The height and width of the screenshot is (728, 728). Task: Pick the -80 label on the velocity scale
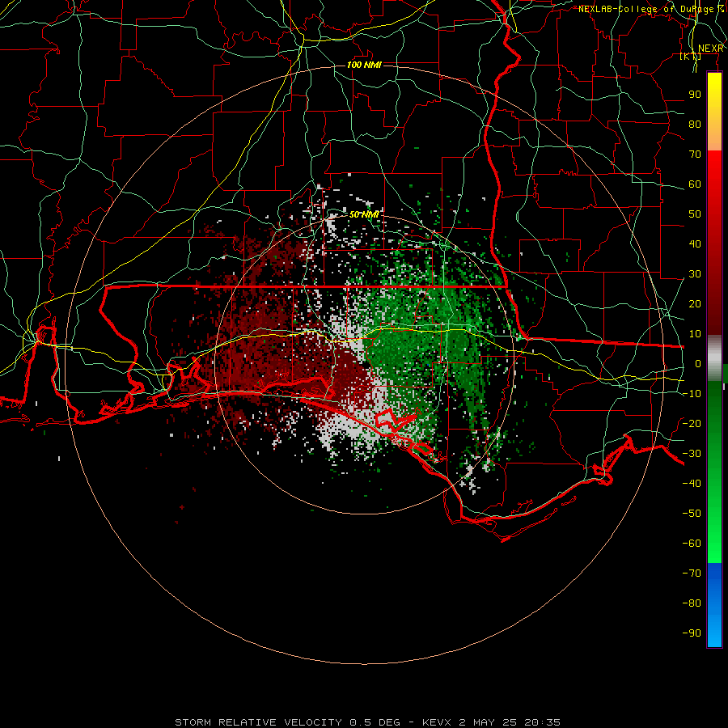click(x=692, y=603)
